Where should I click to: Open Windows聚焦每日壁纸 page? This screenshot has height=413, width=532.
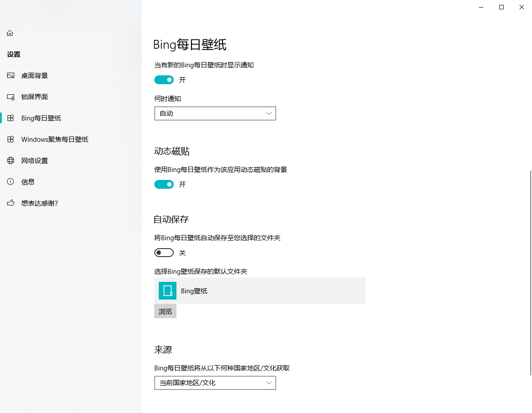click(x=71, y=140)
